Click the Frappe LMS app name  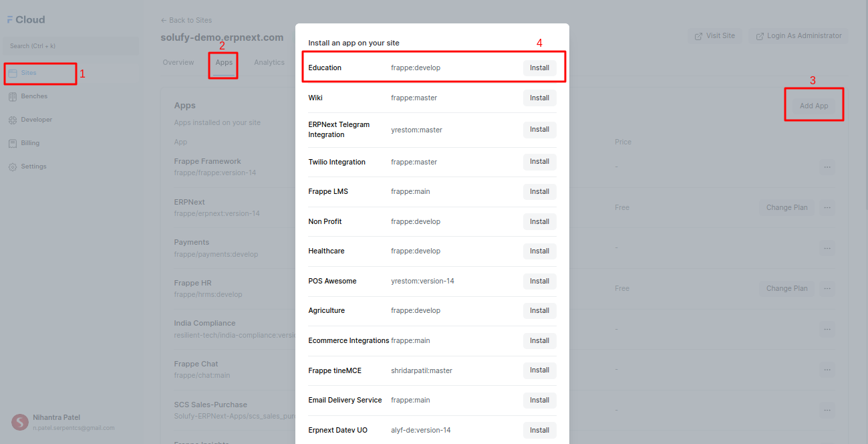point(328,192)
